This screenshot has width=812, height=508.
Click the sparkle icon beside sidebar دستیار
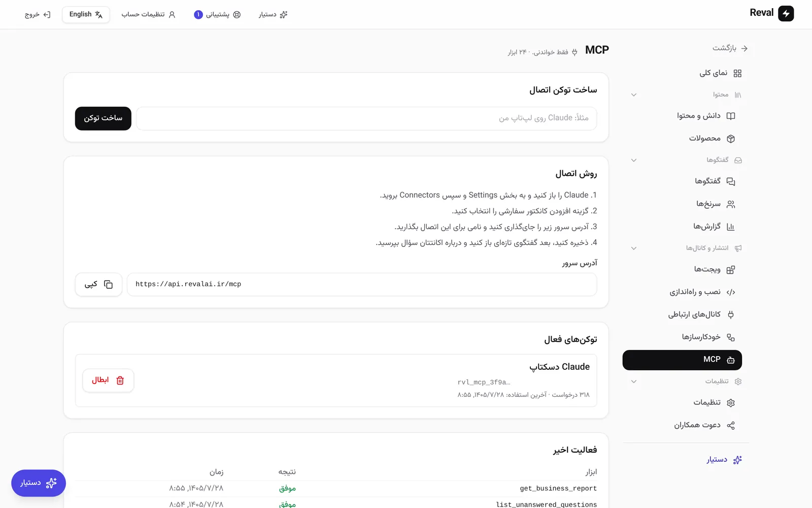737,460
